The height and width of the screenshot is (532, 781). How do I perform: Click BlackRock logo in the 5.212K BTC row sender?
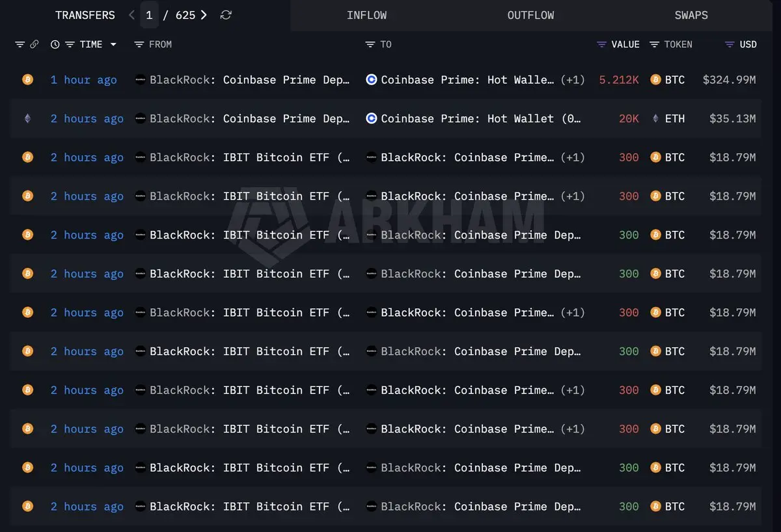140,80
